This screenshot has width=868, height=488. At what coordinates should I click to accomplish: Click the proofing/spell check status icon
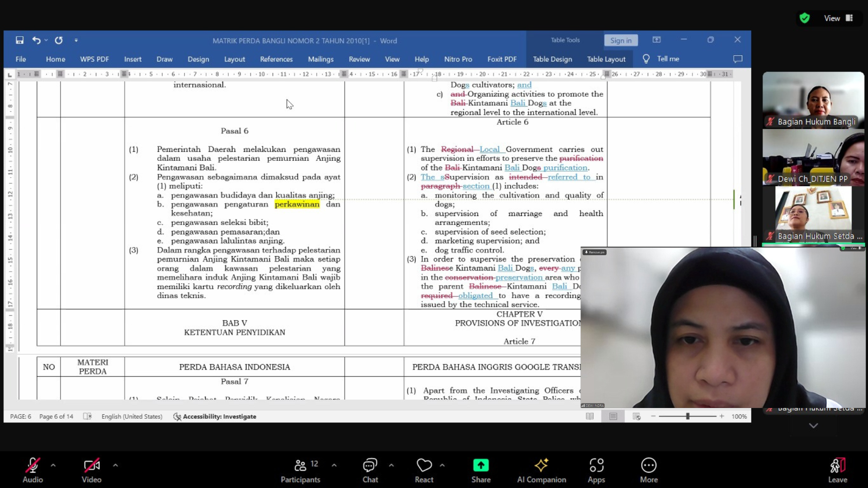(87, 417)
